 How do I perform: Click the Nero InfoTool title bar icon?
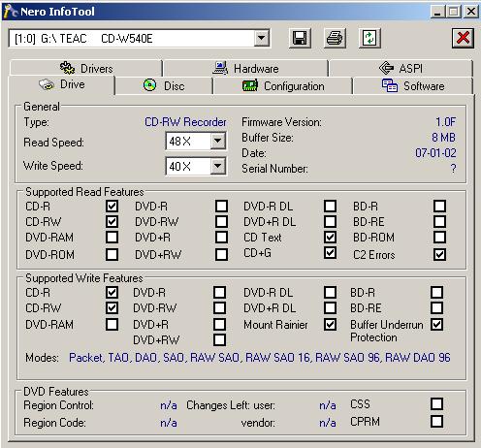[x=10, y=12]
